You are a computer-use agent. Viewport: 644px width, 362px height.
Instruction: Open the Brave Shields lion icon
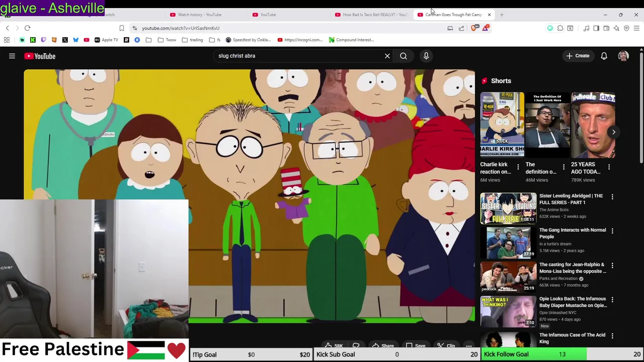click(474, 28)
